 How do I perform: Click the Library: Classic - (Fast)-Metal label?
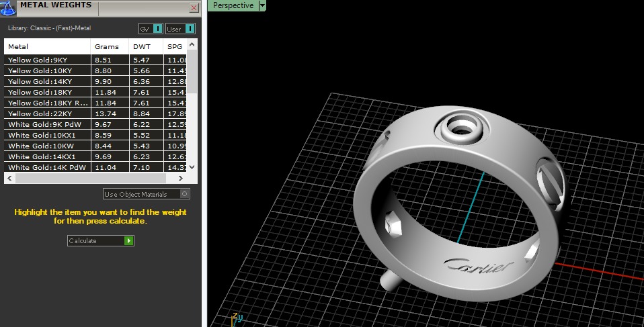49,28
